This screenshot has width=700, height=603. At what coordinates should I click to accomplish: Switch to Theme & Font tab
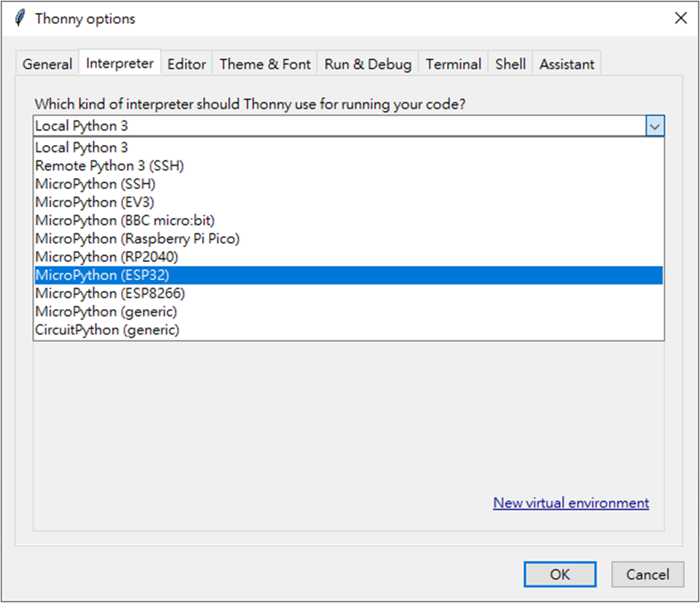click(x=265, y=64)
